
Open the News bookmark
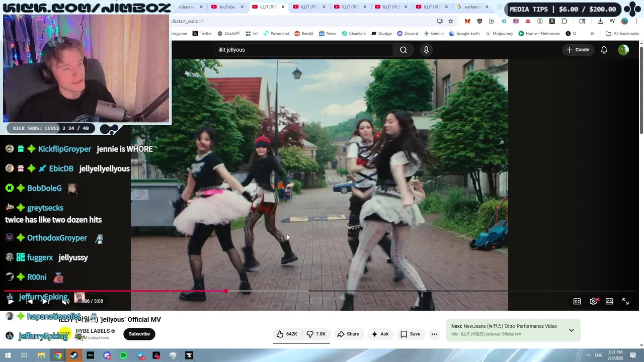pos(327,34)
